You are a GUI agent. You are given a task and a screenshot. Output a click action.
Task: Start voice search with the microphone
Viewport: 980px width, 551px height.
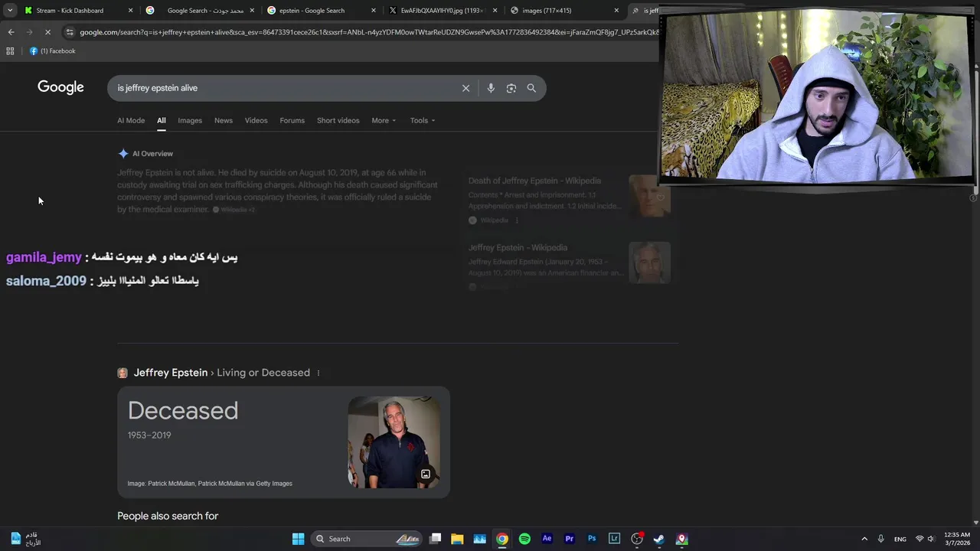(491, 88)
